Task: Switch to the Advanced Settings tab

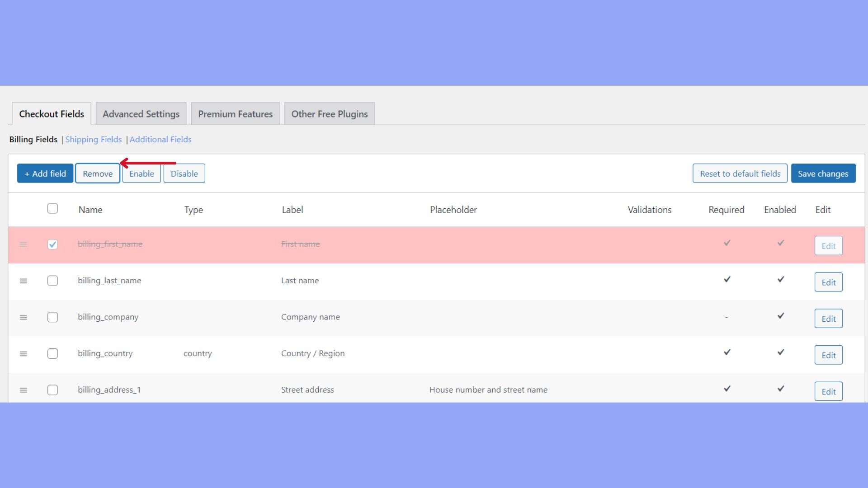Action: click(141, 113)
